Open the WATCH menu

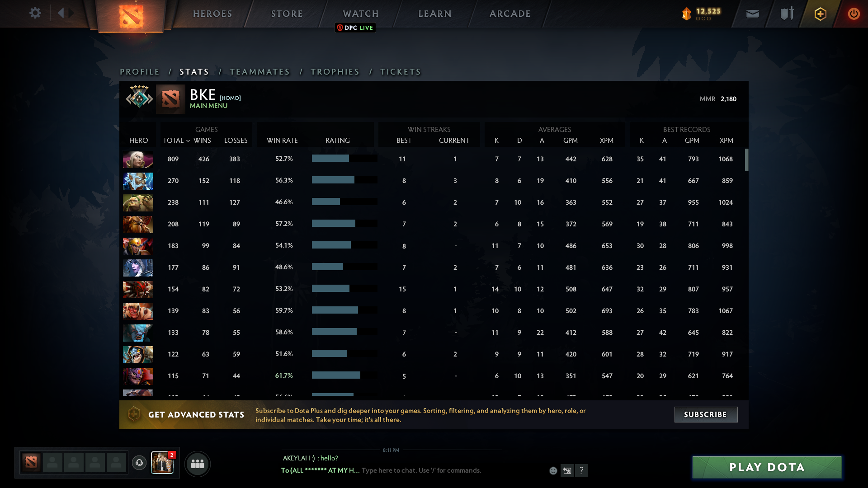click(360, 14)
